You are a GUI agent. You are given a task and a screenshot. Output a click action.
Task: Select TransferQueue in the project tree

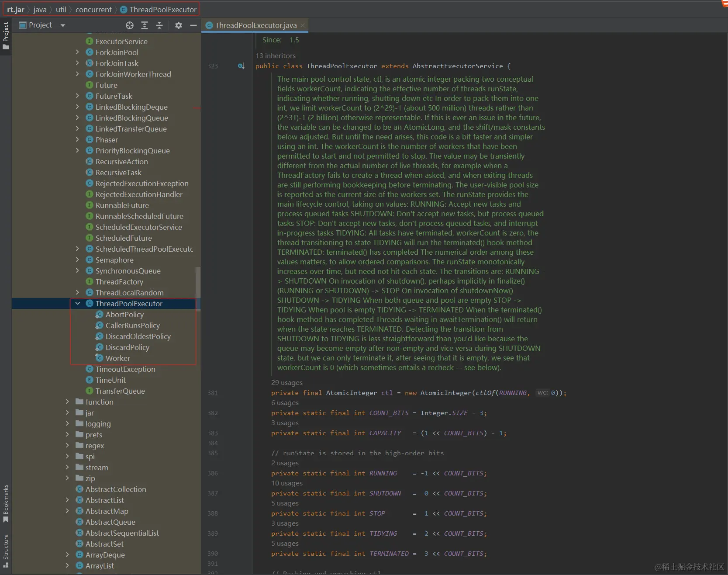coord(120,391)
